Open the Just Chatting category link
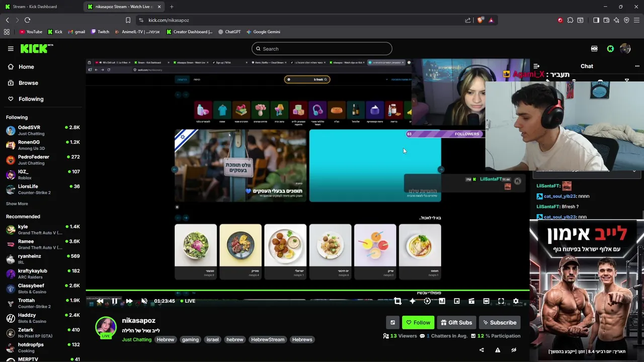This screenshot has height=362, width=644. [136, 339]
